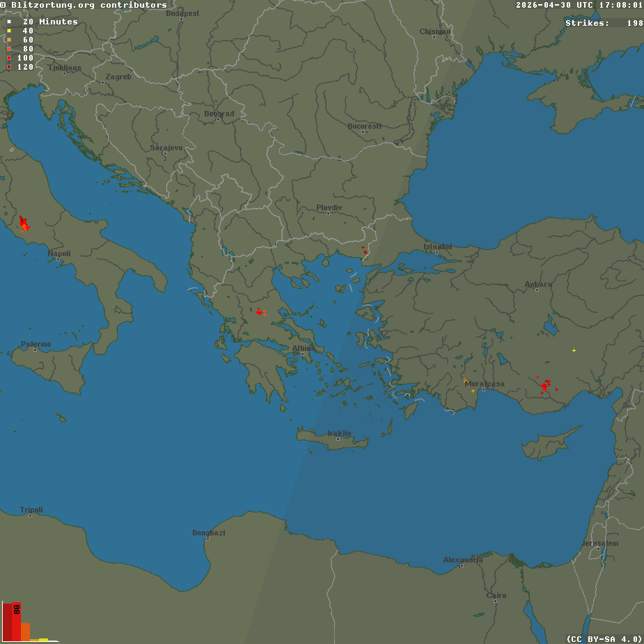Select the red strike cluster in southern Turkey
Image resolution: width=644 pixels, height=644 pixels.
click(x=546, y=384)
